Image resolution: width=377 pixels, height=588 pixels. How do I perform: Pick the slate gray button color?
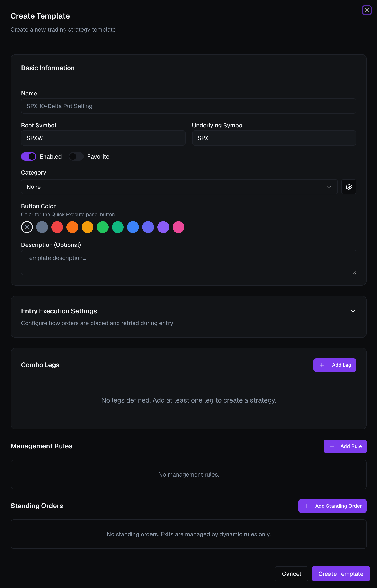pyautogui.click(x=42, y=227)
